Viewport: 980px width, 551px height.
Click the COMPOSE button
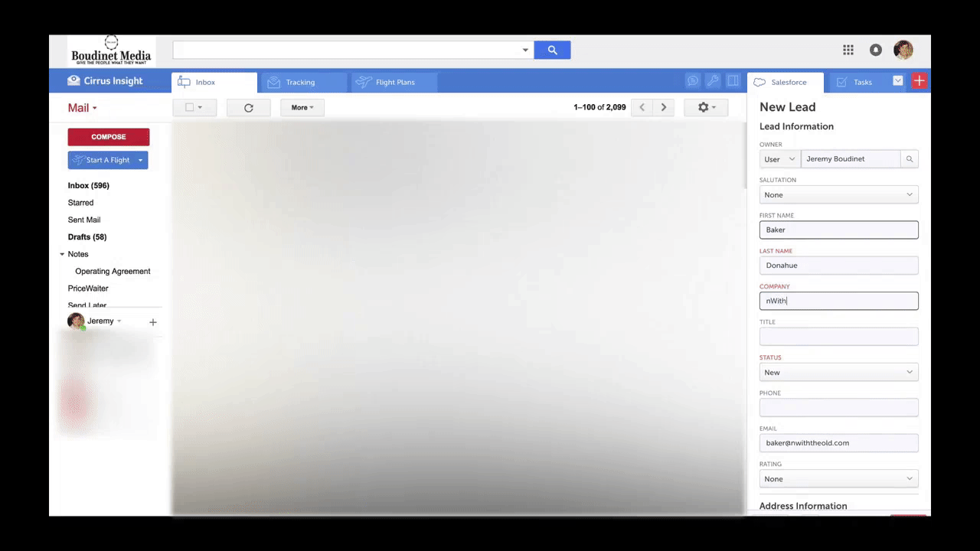coord(108,136)
